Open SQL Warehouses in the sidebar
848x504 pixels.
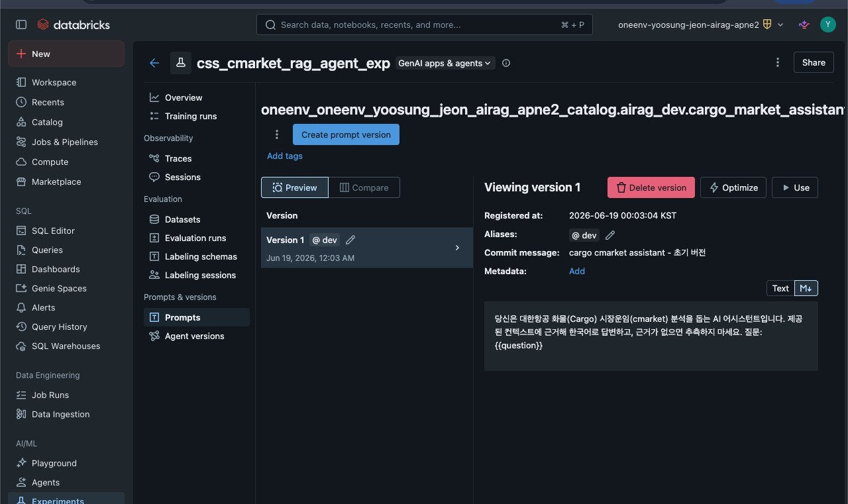(x=66, y=346)
